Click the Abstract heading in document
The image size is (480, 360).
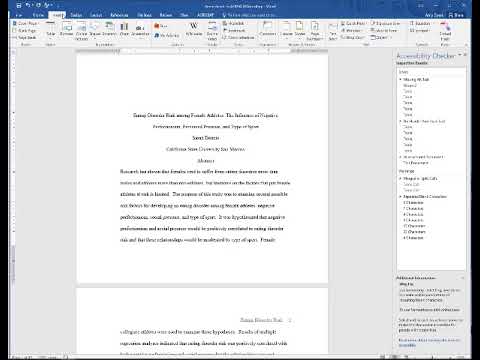tap(206, 161)
